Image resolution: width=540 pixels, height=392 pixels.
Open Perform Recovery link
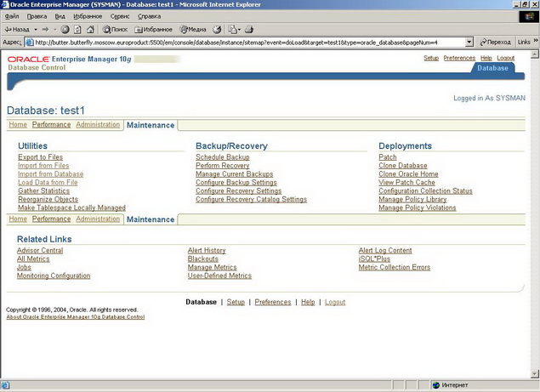pos(223,165)
